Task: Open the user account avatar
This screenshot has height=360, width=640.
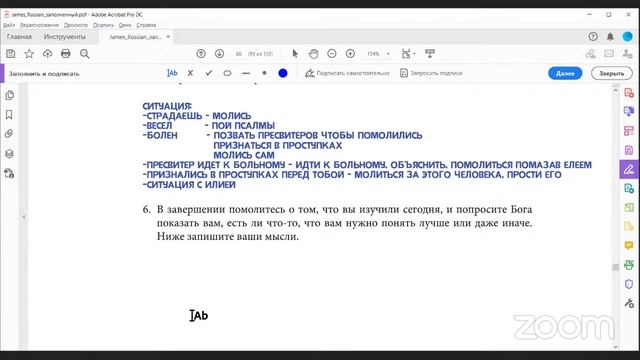Action: pos(627,37)
